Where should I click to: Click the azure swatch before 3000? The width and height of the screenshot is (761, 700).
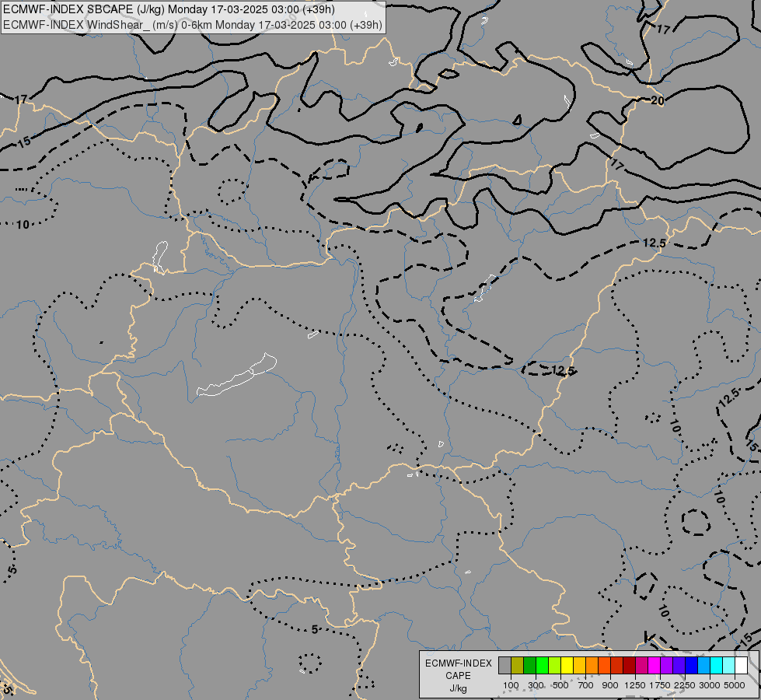pyautogui.click(x=703, y=666)
